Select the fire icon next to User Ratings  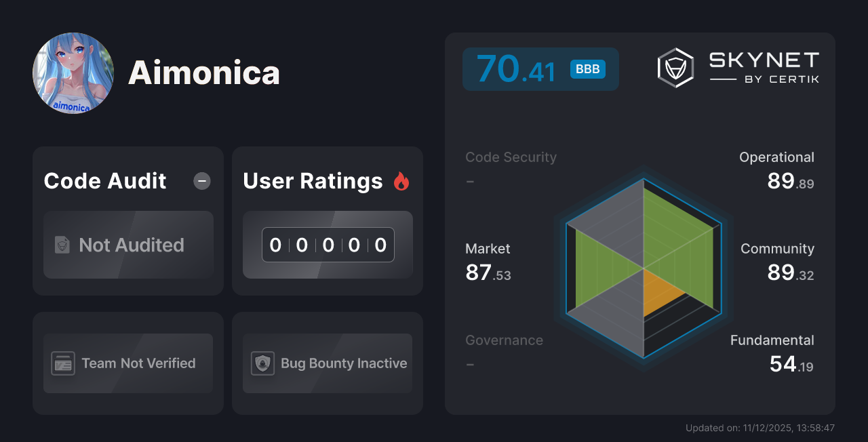click(401, 180)
